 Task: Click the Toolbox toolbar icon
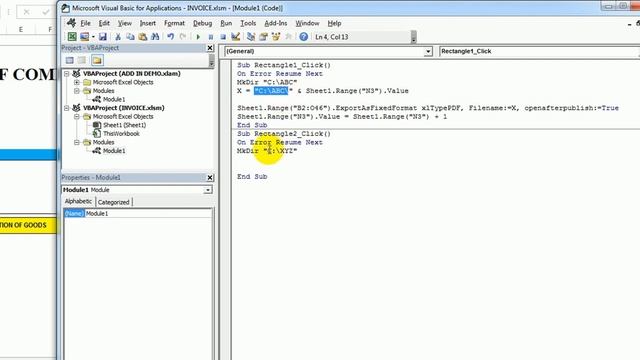(288, 37)
